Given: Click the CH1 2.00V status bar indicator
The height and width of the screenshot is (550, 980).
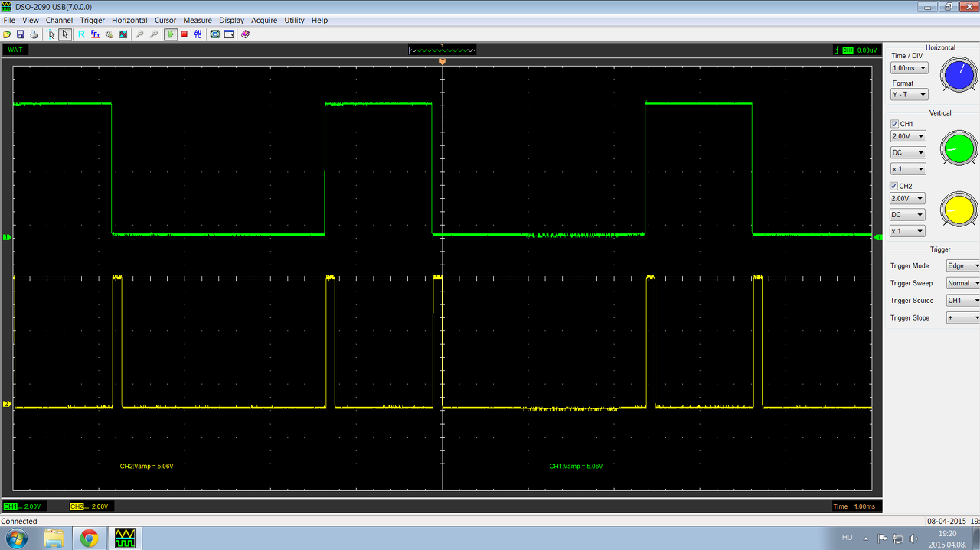Looking at the screenshot, I should coord(23,506).
